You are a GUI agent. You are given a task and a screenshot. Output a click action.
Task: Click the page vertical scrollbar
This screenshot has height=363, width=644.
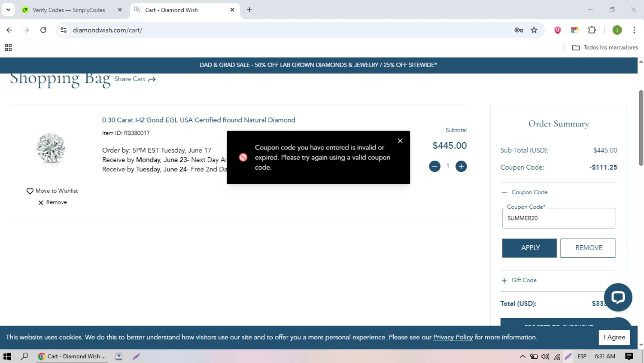point(641,128)
